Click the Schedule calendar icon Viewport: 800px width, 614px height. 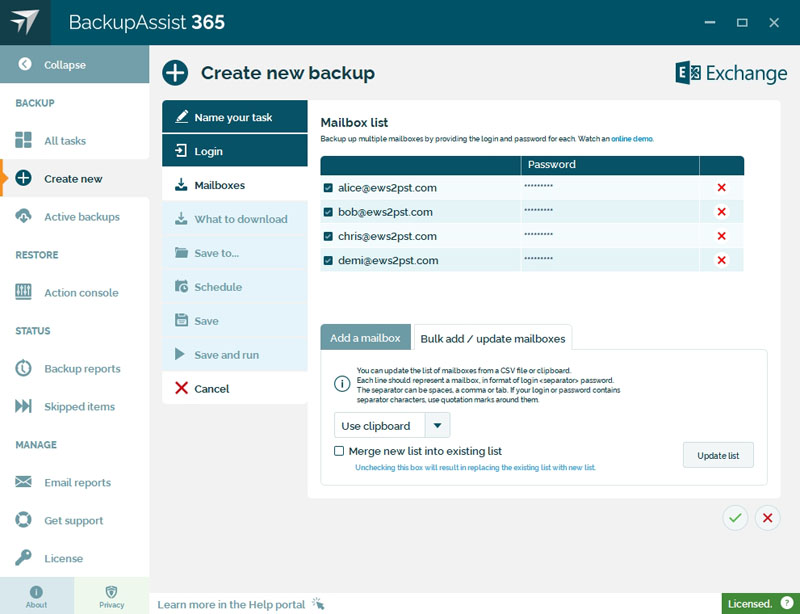pyautogui.click(x=181, y=286)
